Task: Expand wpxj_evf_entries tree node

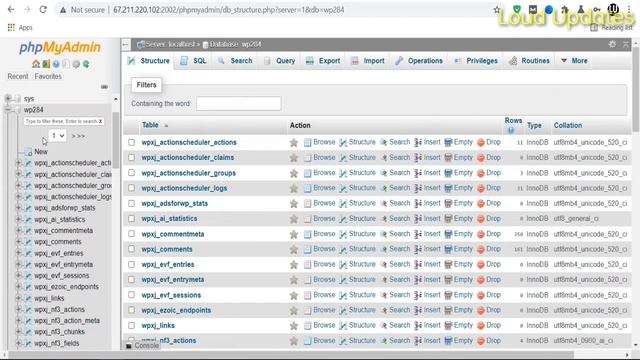Action: (x=18, y=253)
